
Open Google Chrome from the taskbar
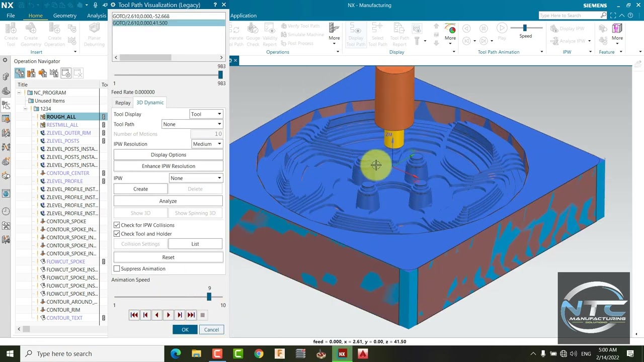259,353
